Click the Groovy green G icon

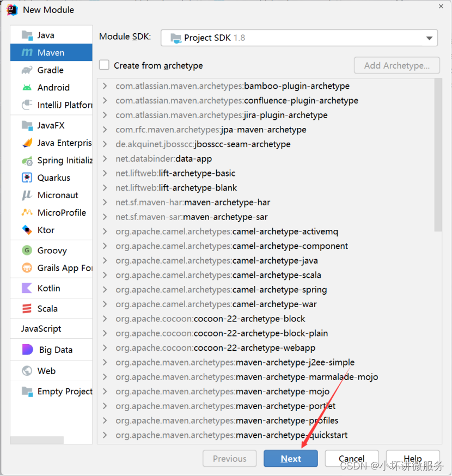pyautogui.click(x=27, y=251)
